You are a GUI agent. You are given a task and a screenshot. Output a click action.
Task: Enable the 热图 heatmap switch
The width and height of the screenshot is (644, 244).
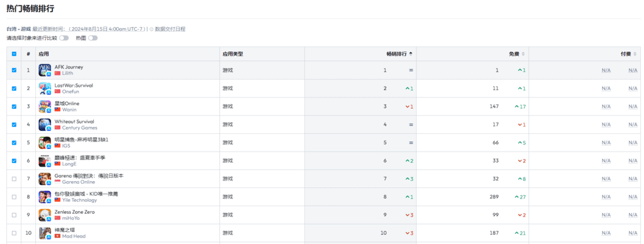(x=93, y=38)
